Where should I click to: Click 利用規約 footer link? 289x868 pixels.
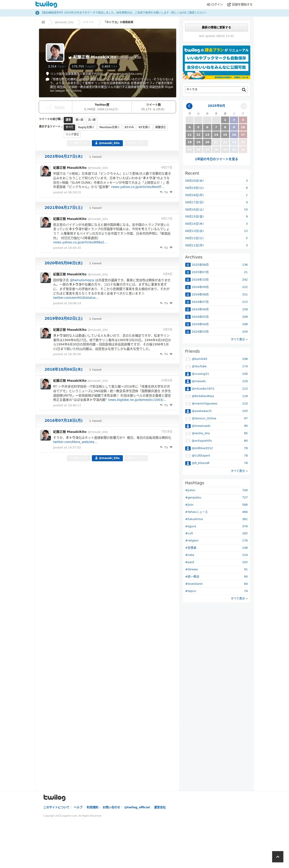click(x=93, y=807)
